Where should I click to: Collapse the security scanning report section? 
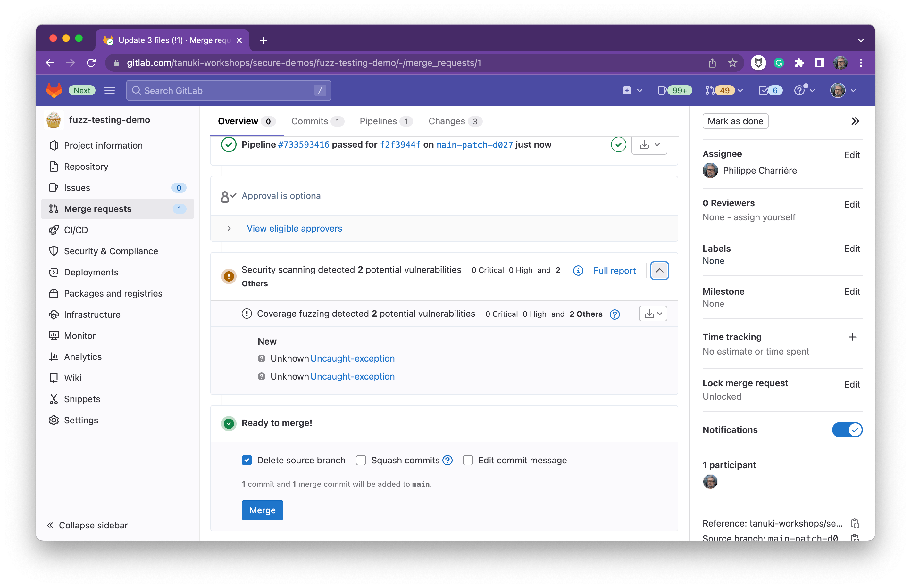tap(659, 271)
